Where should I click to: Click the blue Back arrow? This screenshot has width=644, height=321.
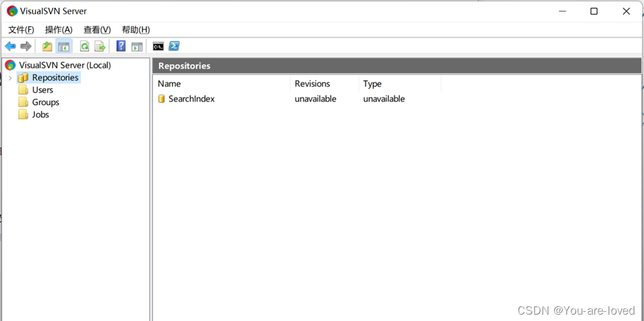[x=10, y=46]
